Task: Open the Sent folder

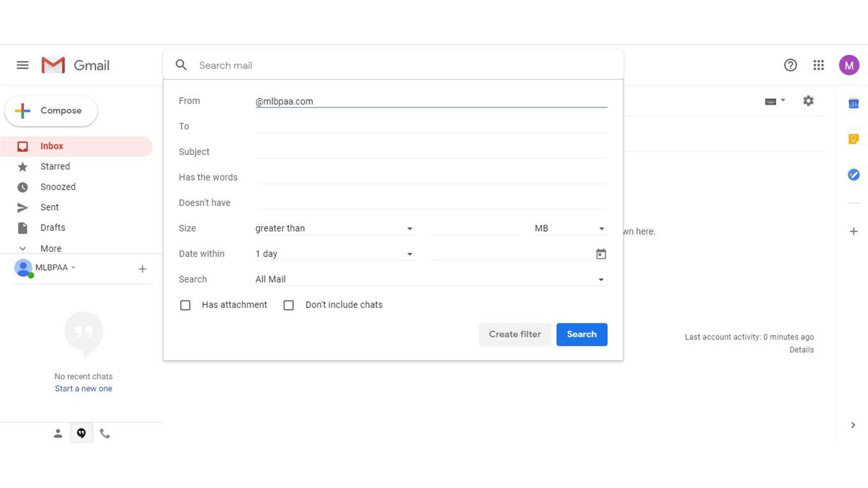Action: click(x=50, y=207)
